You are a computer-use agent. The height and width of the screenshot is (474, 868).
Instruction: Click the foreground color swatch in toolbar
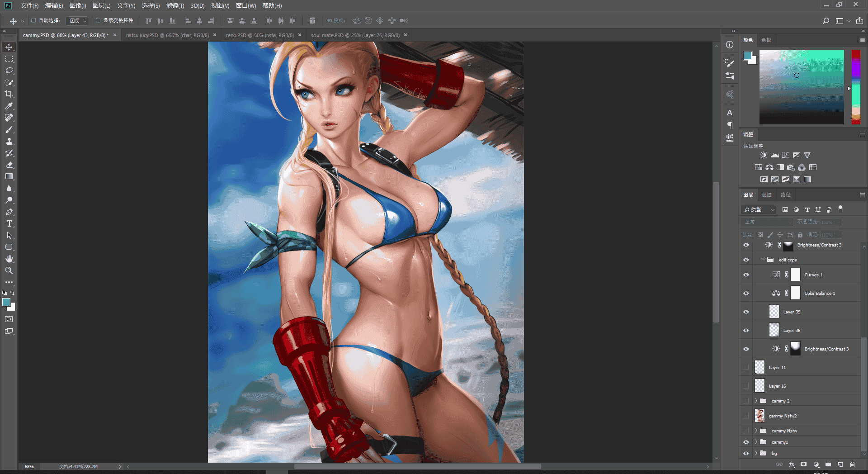6,303
